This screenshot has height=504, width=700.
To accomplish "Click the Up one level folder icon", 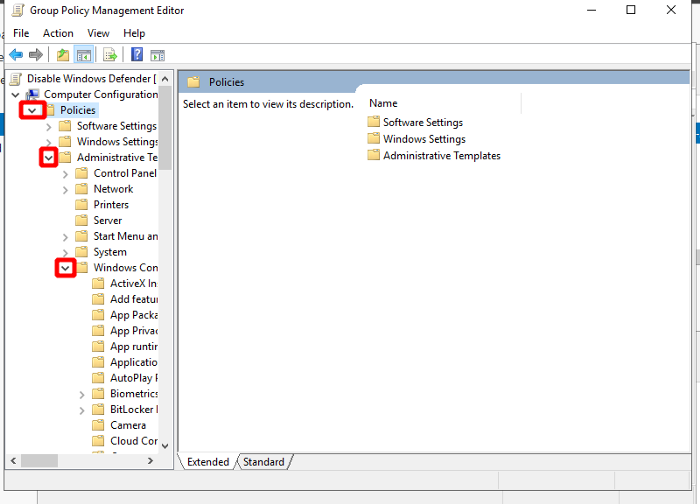I will [63, 55].
